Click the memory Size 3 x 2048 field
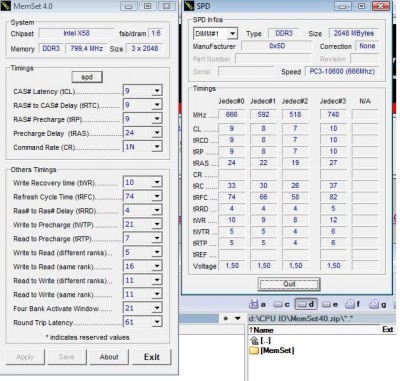 point(145,48)
